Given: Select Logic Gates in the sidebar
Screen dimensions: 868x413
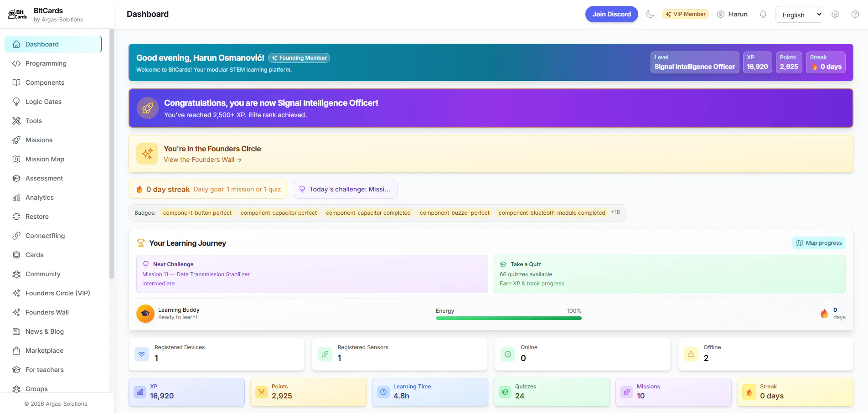Looking at the screenshot, I should click(53, 102).
